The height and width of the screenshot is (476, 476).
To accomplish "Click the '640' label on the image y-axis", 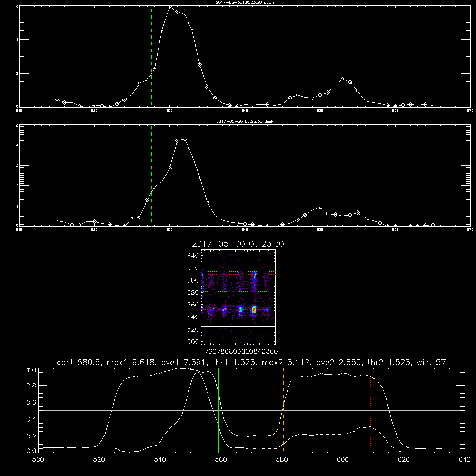I will point(193,256).
